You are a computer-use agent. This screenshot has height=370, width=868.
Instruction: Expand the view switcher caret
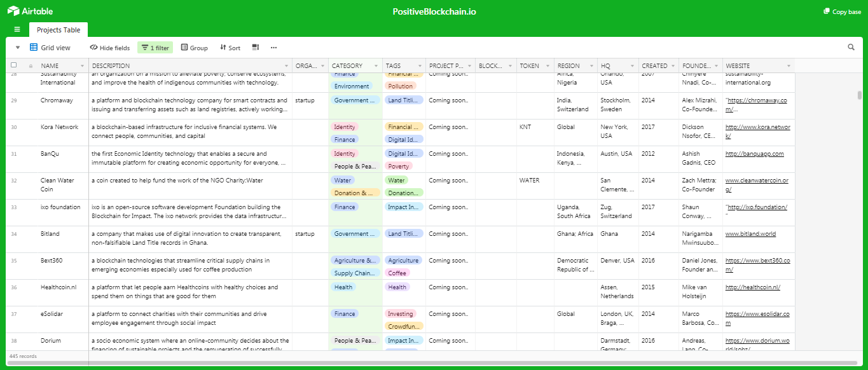pyautogui.click(x=18, y=48)
